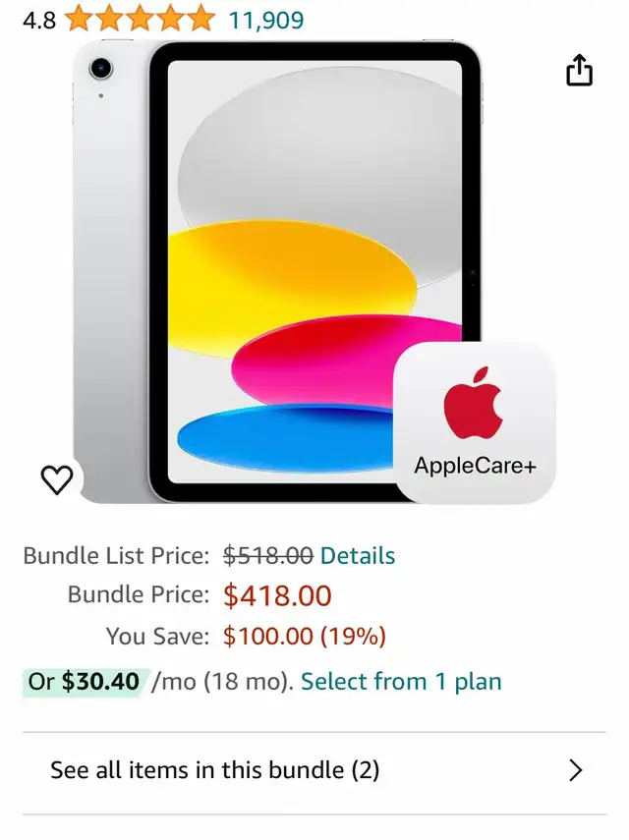
Task: Tap the Bundle List Price label
Action: pos(116,555)
